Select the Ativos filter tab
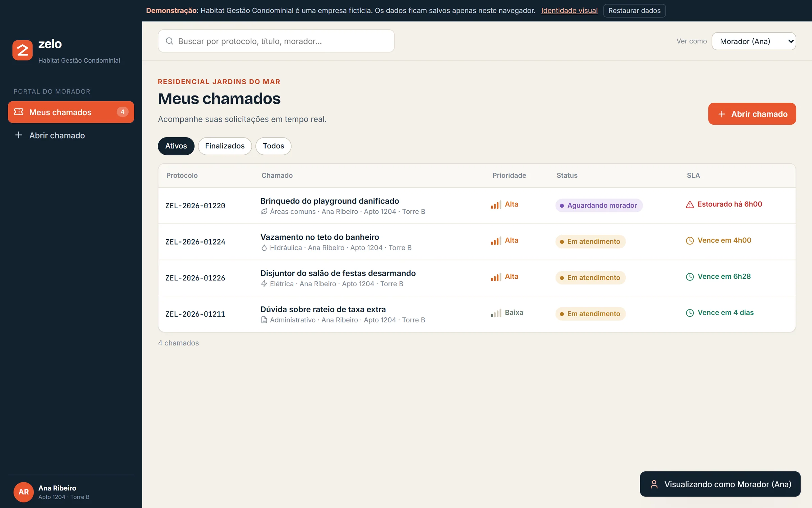The height and width of the screenshot is (508, 812). [x=176, y=146]
